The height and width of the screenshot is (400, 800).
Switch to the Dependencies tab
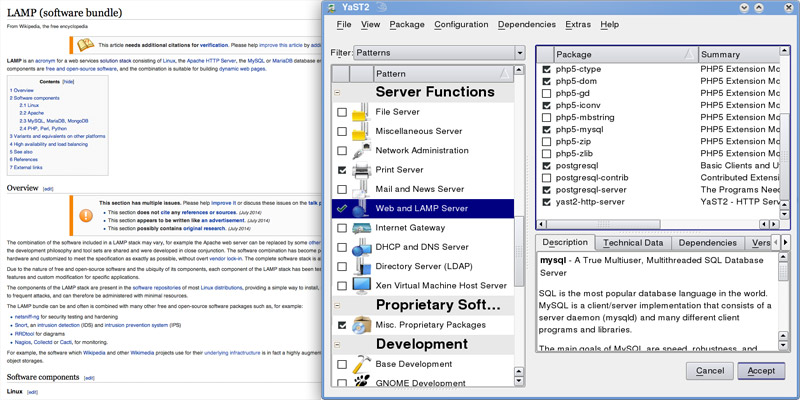pyautogui.click(x=708, y=243)
